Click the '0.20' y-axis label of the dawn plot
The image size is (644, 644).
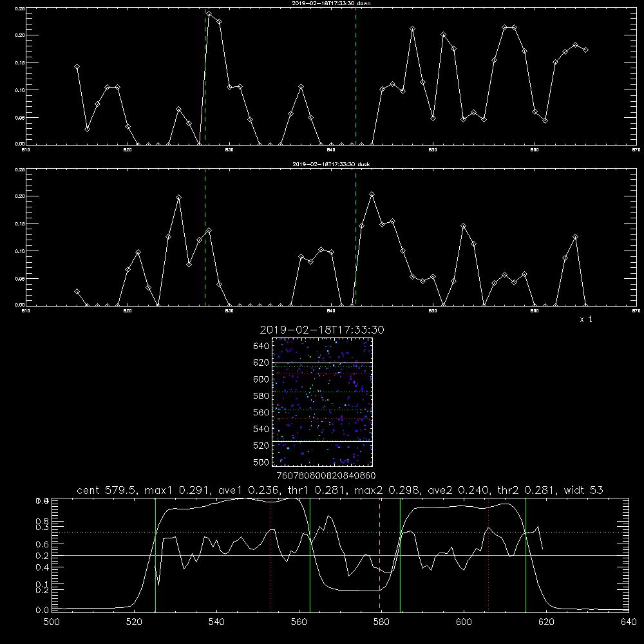click(x=20, y=35)
